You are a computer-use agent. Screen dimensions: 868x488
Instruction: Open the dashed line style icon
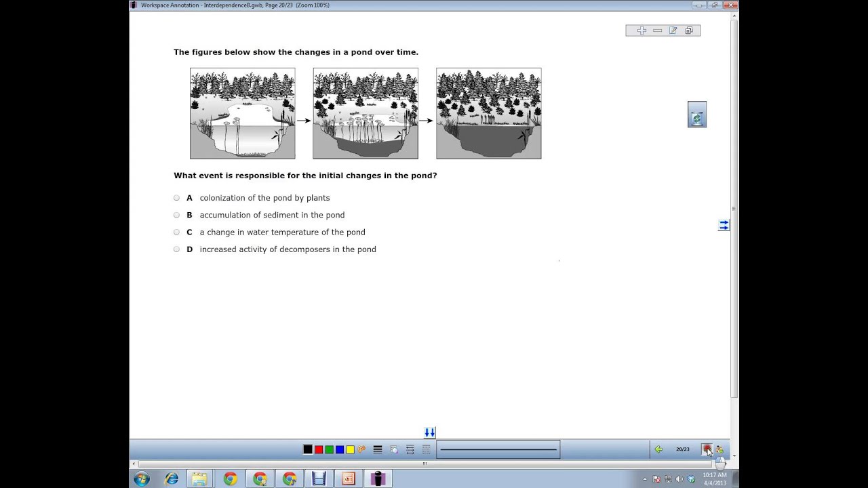[x=427, y=449]
